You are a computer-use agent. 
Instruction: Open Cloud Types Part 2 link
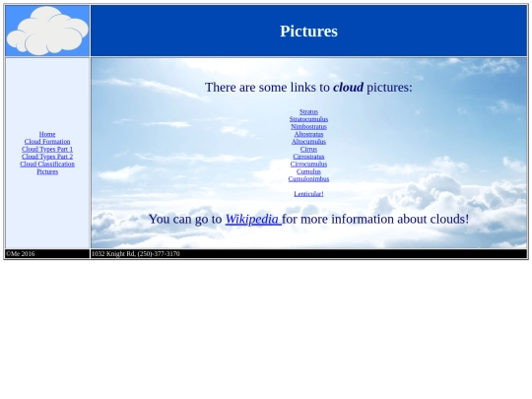pos(47,157)
